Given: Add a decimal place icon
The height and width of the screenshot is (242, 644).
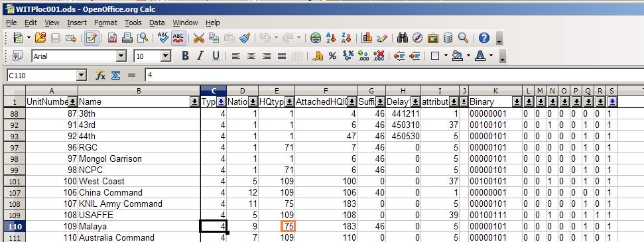Looking at the screenshot, I should [363, 56].
